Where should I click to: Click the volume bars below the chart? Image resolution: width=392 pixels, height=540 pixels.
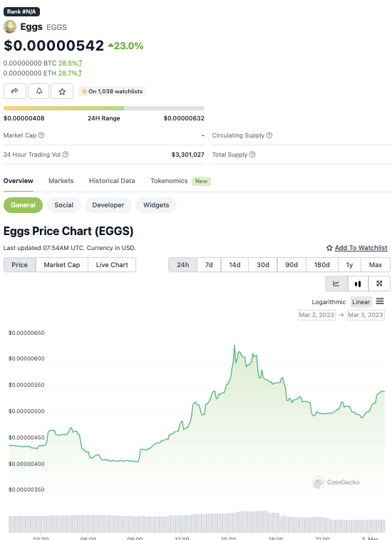197,522
